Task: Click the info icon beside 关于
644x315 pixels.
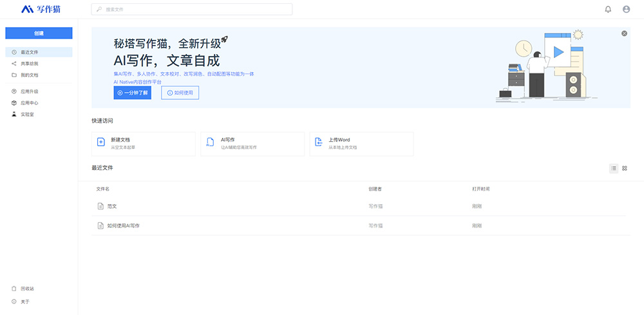Action: point(14,302)
